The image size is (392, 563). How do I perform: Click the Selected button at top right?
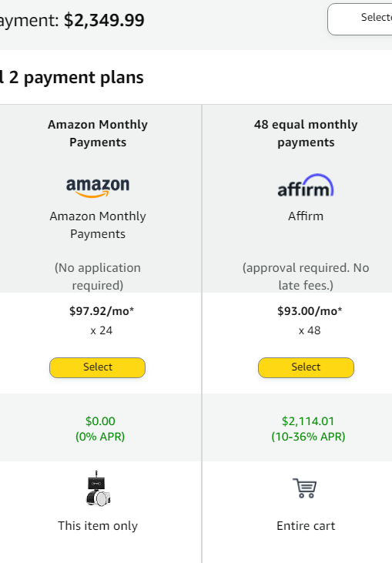coord(360,19)
